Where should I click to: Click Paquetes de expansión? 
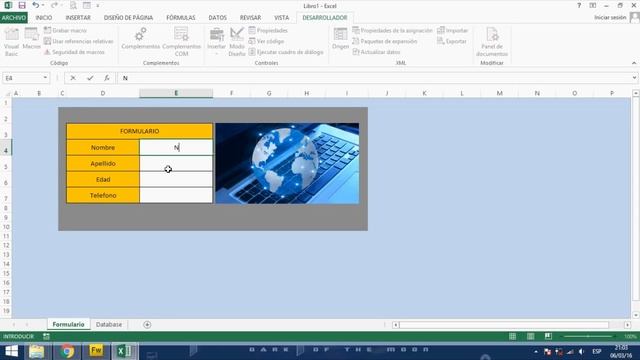(384, 41)
